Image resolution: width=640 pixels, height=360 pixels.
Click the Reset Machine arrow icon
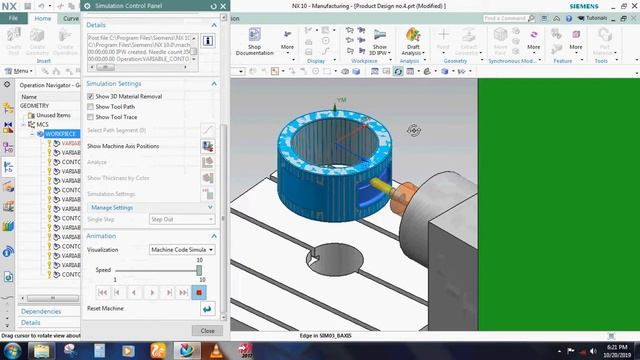(x=208, y=309)
